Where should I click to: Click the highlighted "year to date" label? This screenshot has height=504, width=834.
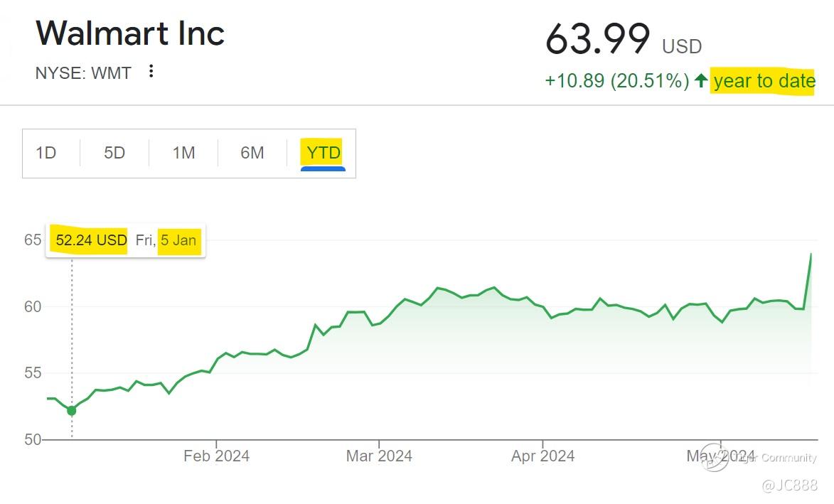[x=764, y=81]
